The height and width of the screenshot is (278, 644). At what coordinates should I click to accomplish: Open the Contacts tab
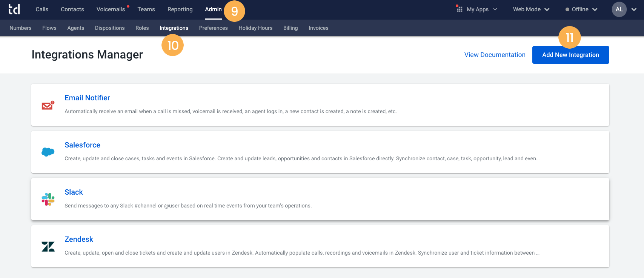click(72, 9)
